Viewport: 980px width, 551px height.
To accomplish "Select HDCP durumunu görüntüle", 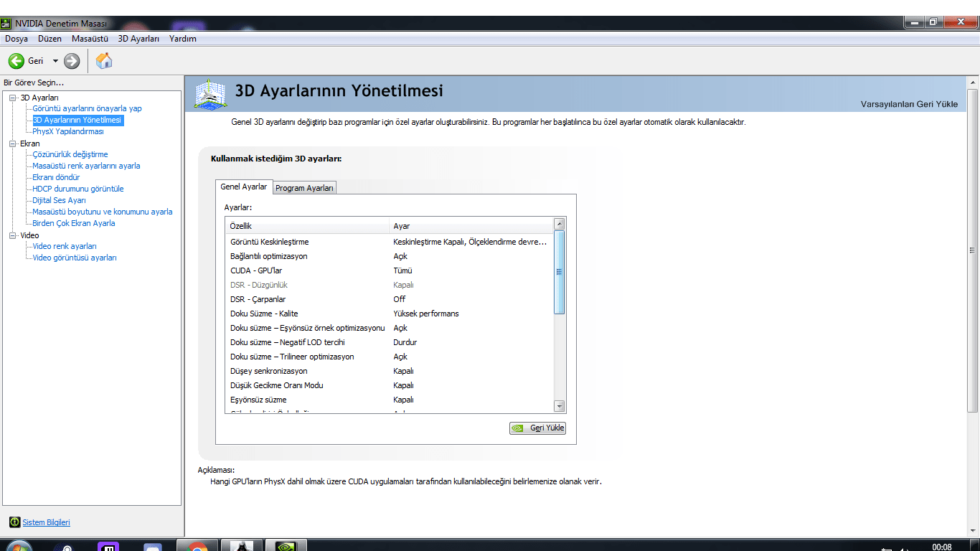I will point(78,189).
